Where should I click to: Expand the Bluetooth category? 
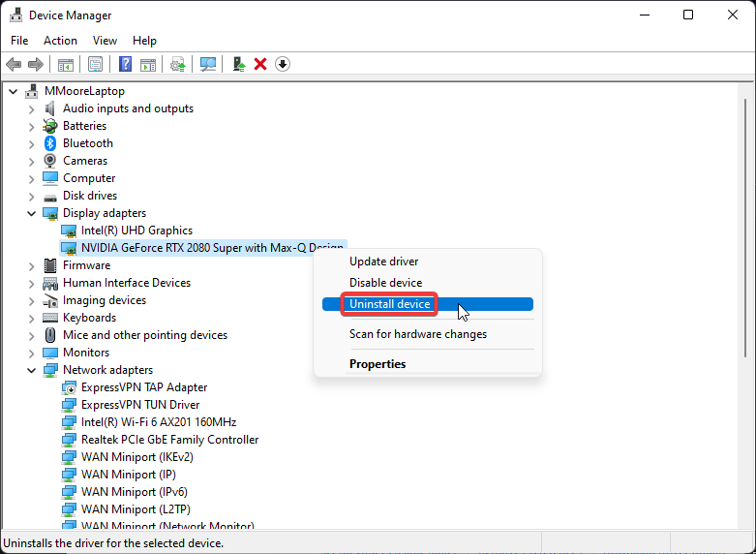pyautogui.click(x=31, y=143)
